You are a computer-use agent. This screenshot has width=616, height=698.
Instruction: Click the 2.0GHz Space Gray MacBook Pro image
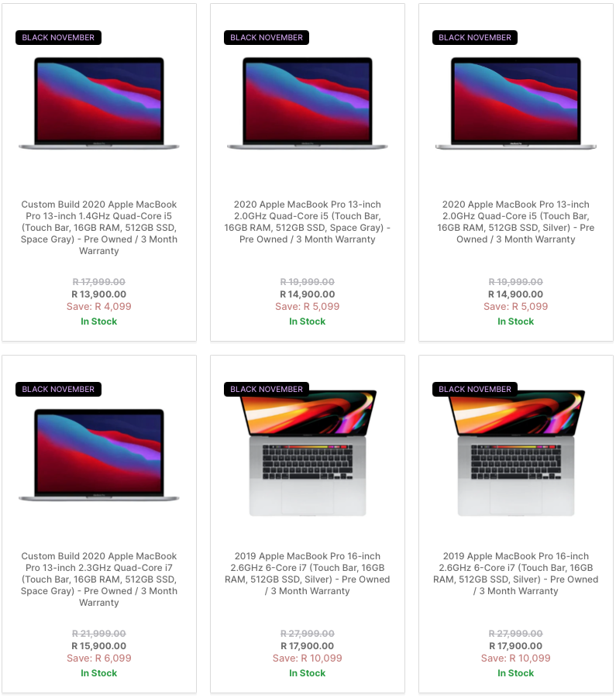click(307, 103)
